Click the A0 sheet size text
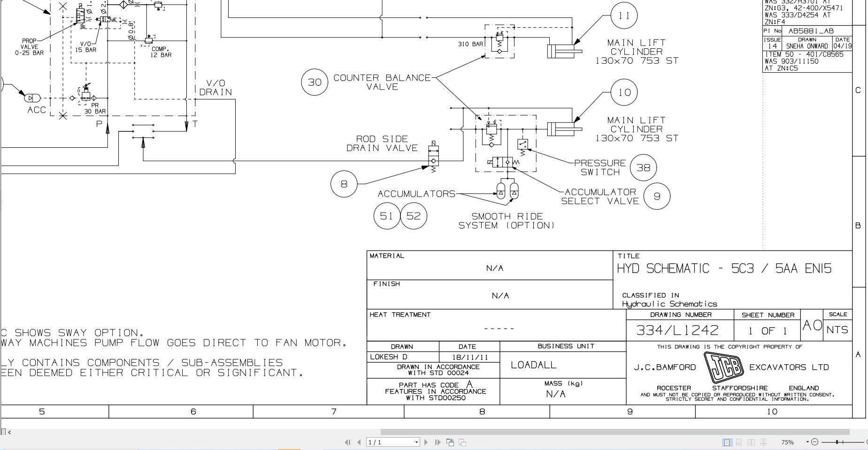 click(x=812, y=325)
